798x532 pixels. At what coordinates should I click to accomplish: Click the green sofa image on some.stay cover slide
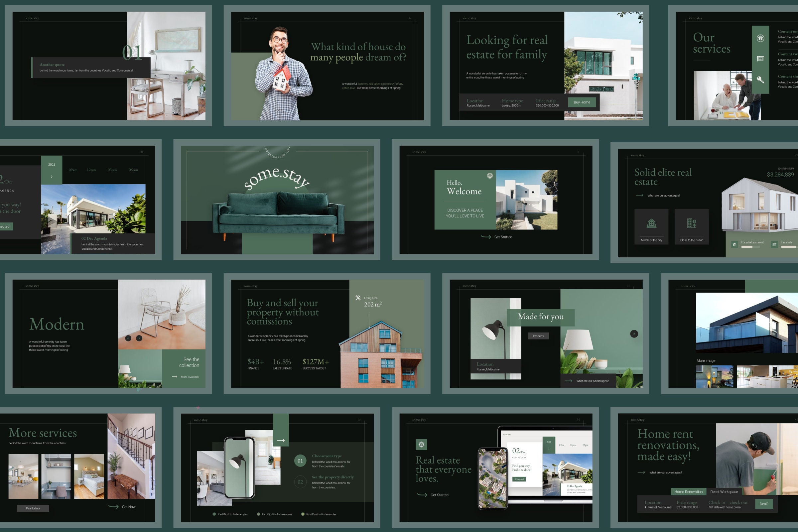(x=278, y=217)
